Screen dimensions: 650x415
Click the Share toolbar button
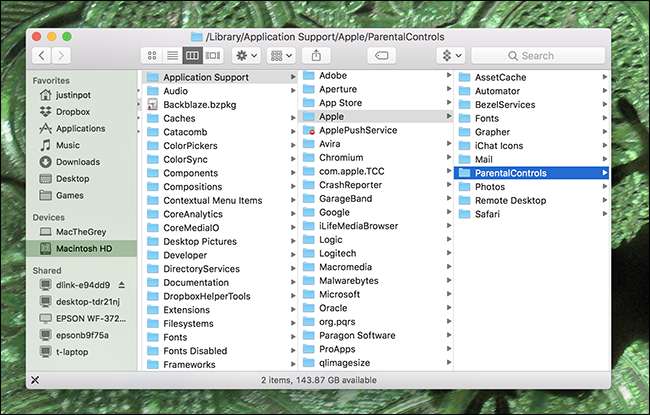[x=316, y=56]
